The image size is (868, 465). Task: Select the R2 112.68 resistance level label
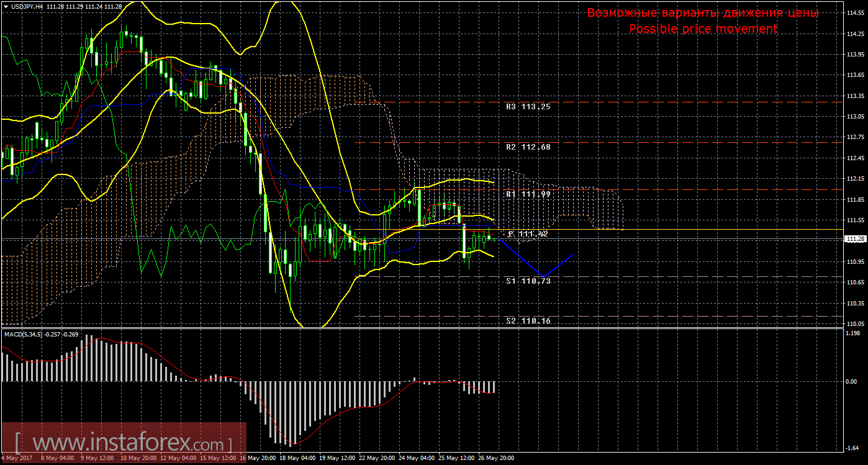point(528,147)
